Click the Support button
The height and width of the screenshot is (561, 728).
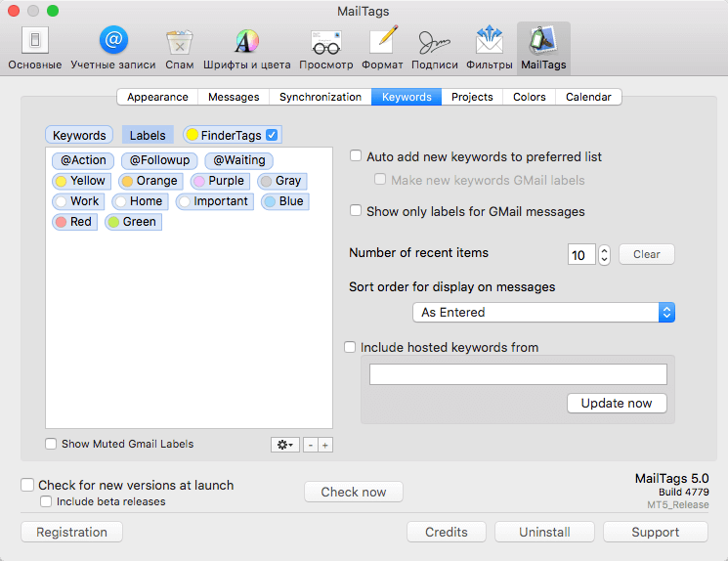[x=655, y=532]
